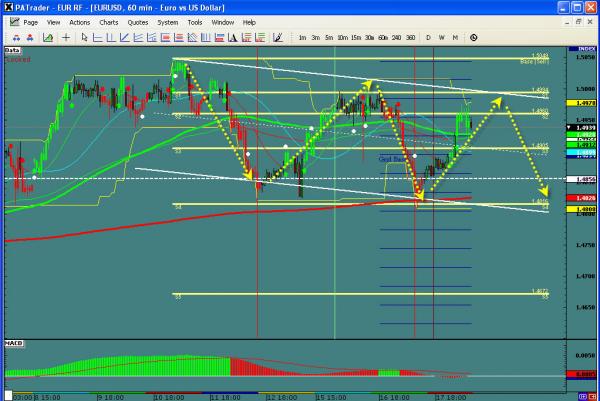The image size is (600, 401).
Task: Click the 1m timeframe button
Action: (302, 37)
